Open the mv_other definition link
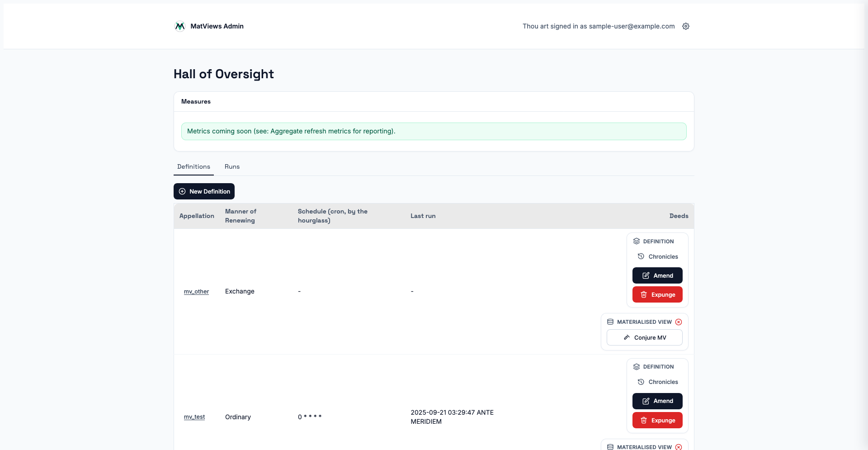The height and width of the screenshot is (450, 868). [196, 292]
